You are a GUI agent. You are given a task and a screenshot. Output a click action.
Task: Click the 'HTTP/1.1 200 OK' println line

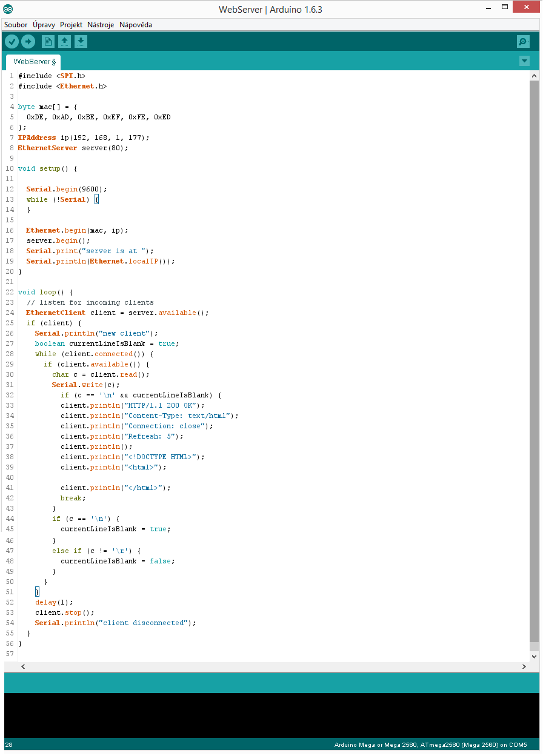pyautogui.click(x=133, y=405)
